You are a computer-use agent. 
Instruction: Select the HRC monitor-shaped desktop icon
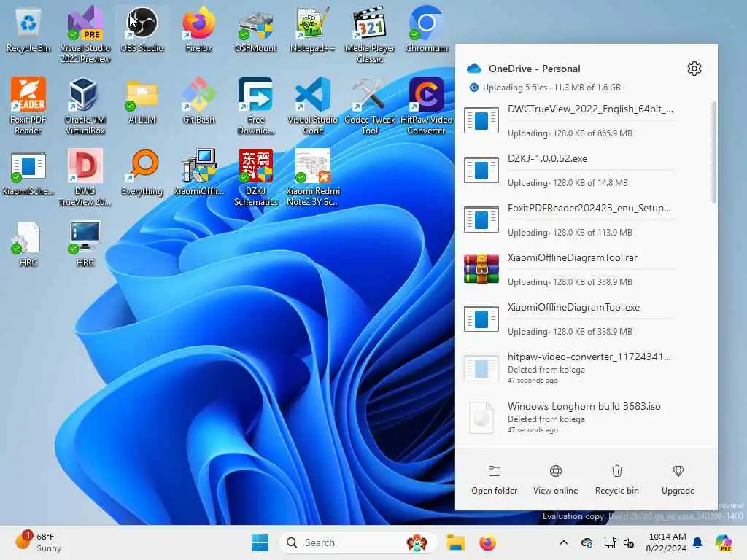click(85, 244)
